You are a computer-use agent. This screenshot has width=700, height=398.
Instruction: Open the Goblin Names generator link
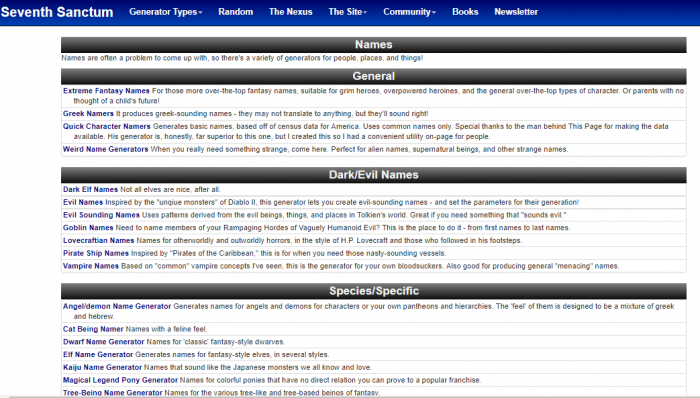pyautogui.click(x=88, y=228)
